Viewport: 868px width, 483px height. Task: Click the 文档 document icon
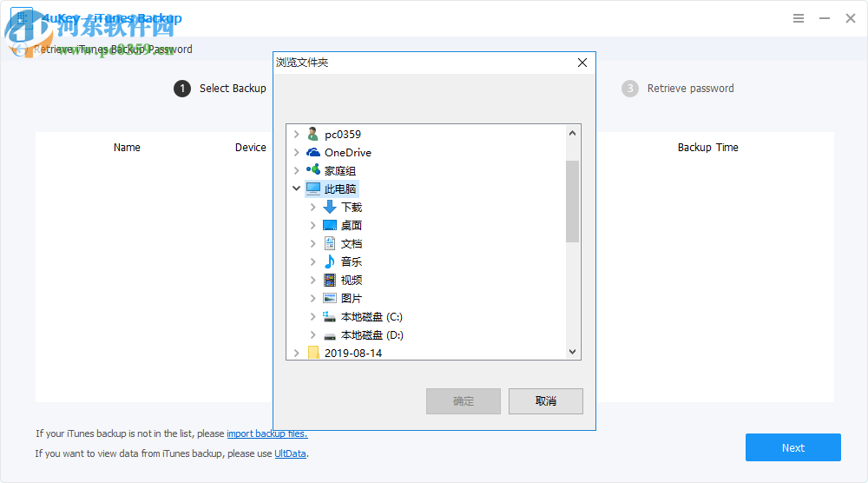[x=330, y=244]
